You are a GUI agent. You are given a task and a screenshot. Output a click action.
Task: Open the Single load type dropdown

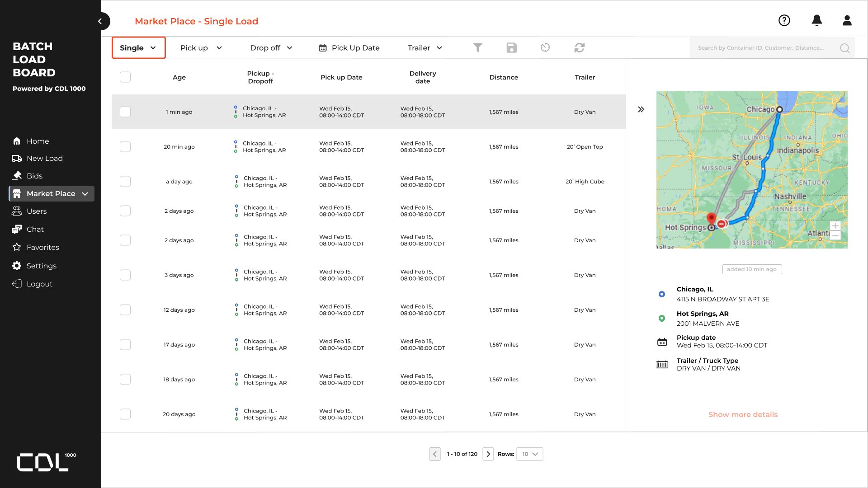tap(138, 48)
